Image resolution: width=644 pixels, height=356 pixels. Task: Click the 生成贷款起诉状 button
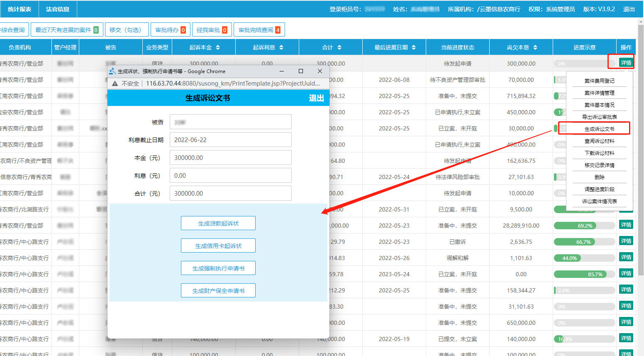(x=218, y=223)
